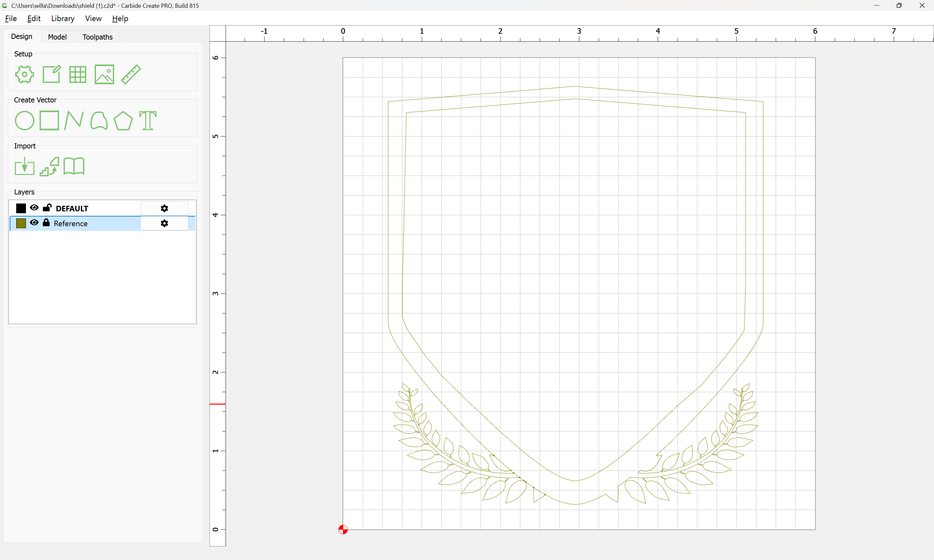
Task: Select the Reference layer row
Action: 102,223
